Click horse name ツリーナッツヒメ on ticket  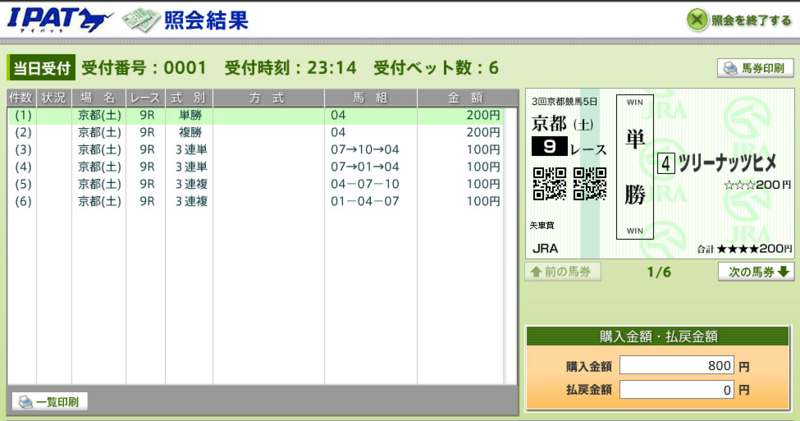728,164
